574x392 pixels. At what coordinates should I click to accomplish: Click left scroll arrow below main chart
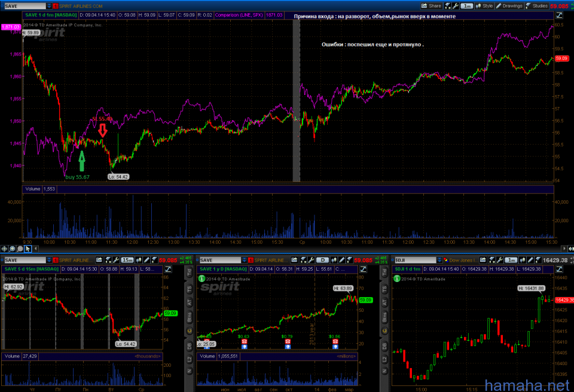pyautogui.click(x=36, y=249)
